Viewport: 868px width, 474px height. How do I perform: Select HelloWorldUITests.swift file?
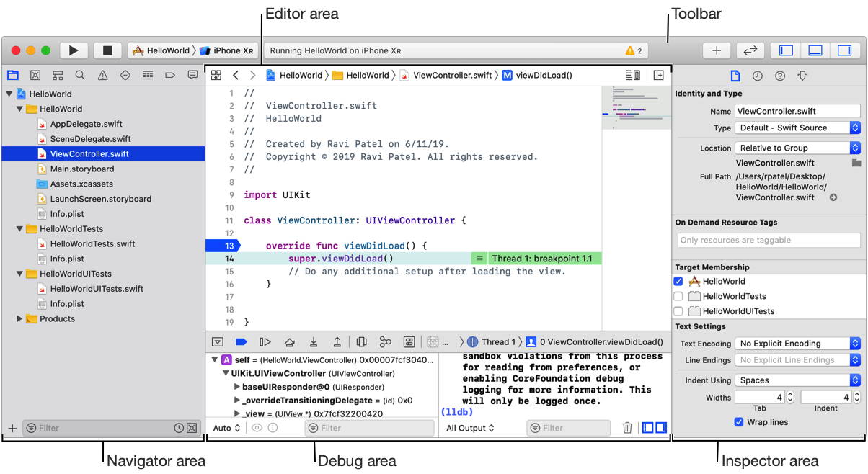97,289
